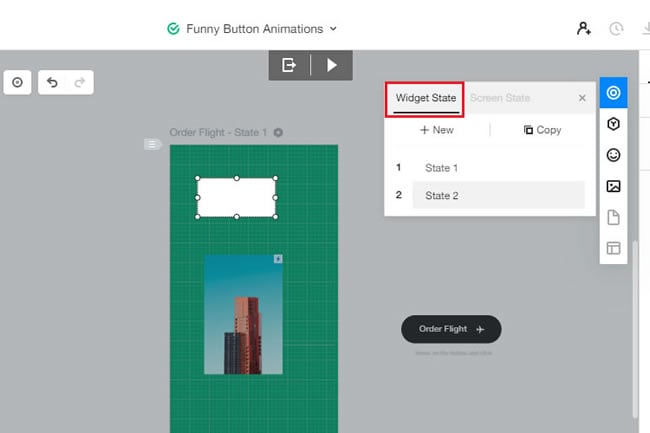Open the layout templates icon

coord(613,248)
